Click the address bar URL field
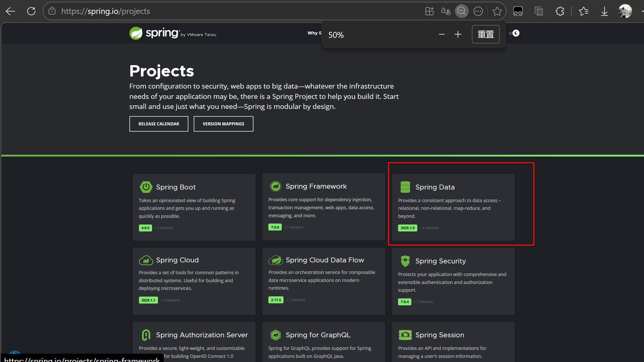This screenshot has width=644, height=362. coord(232,11)
